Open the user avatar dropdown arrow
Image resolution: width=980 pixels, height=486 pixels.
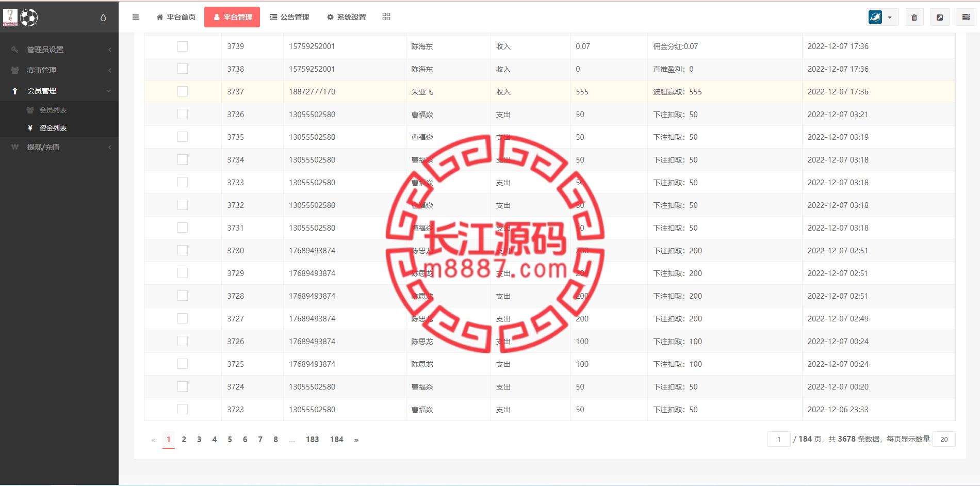pos(890,18)
